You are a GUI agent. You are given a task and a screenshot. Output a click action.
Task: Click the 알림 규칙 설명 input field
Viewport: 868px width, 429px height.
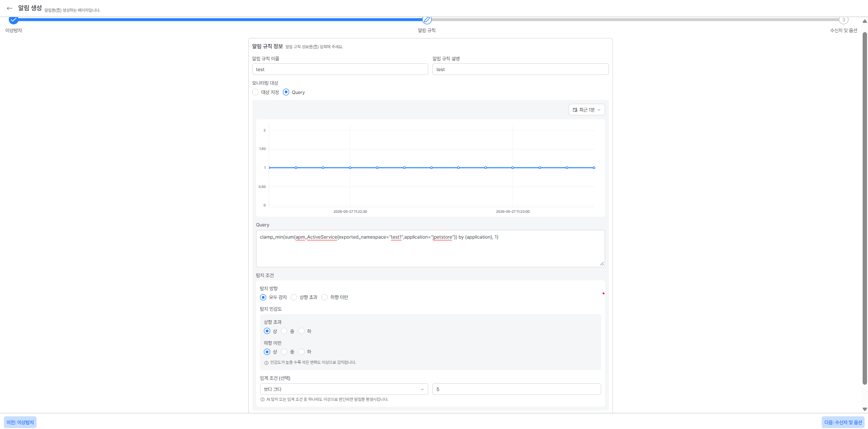520,69
